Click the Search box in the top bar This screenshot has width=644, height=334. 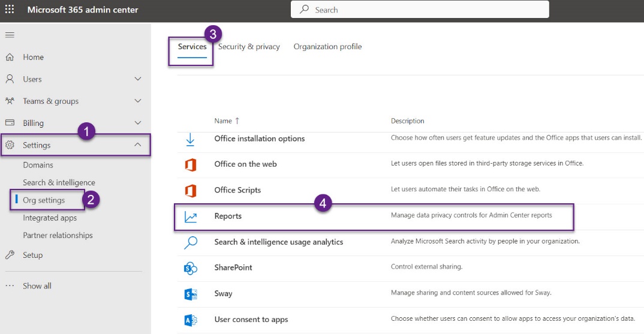420,10
